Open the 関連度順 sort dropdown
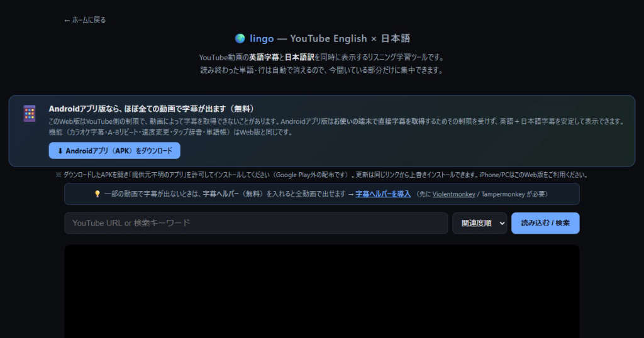Viewport: 644px width, 338px height. [x=480, y=223]
